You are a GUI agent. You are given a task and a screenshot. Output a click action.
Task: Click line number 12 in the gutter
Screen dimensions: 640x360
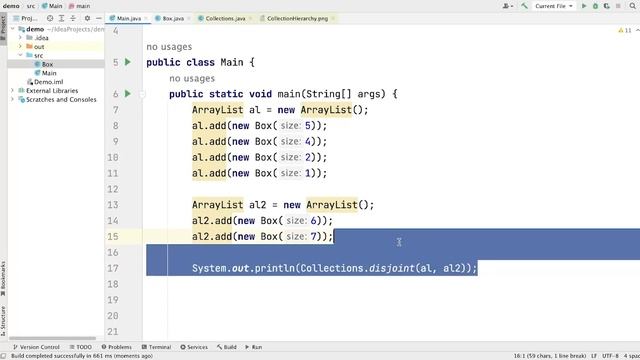[113, 189]
